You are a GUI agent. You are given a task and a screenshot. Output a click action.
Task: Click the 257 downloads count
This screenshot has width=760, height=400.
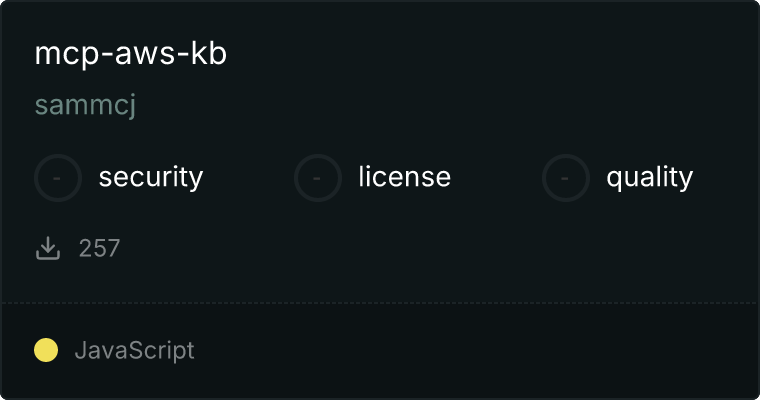[99, 248]
